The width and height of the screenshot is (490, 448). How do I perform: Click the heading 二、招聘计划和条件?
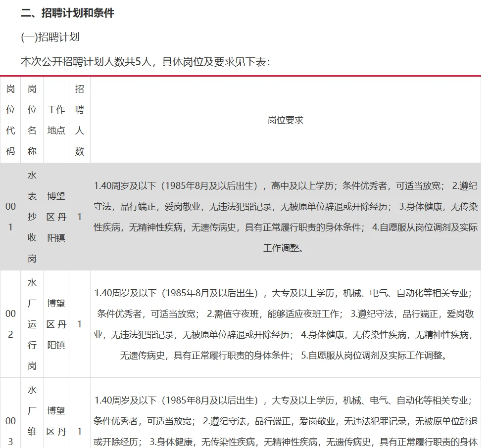pyautogui.click(x=66, y=14)
